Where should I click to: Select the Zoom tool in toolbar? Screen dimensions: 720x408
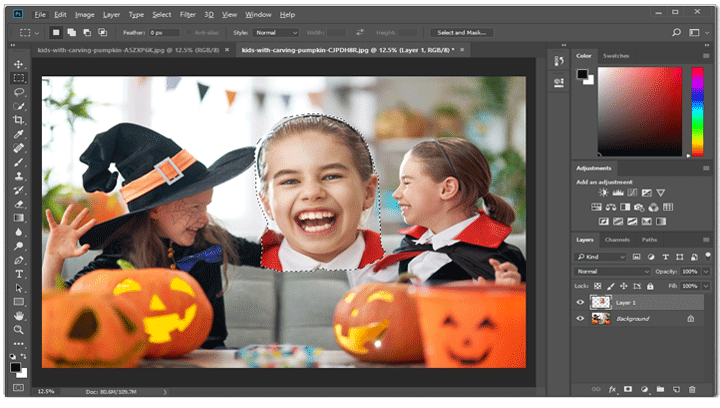19,328
